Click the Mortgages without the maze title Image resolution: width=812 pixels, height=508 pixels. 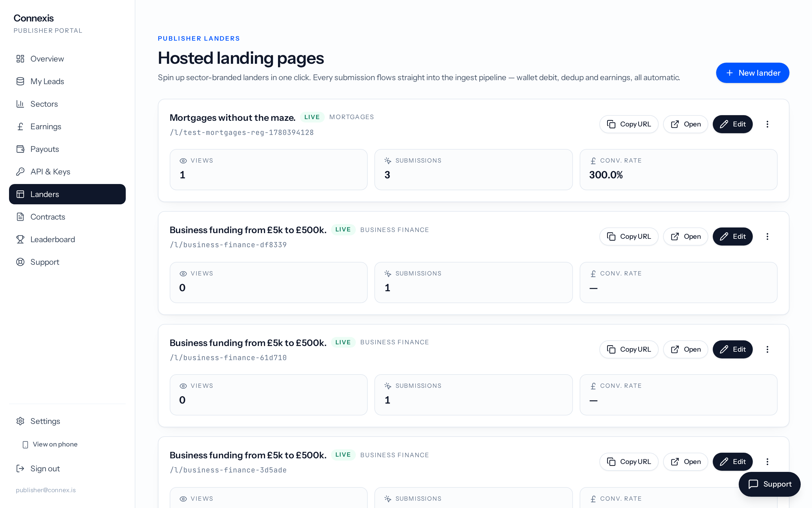coord(233,118)
